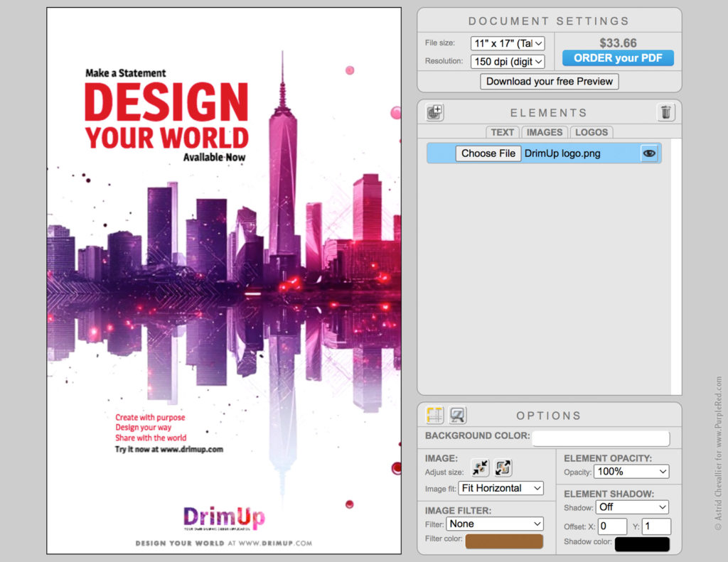Open the Resolution dropdown
This screenshot has width=728, height=562.
tap(508, 61)
